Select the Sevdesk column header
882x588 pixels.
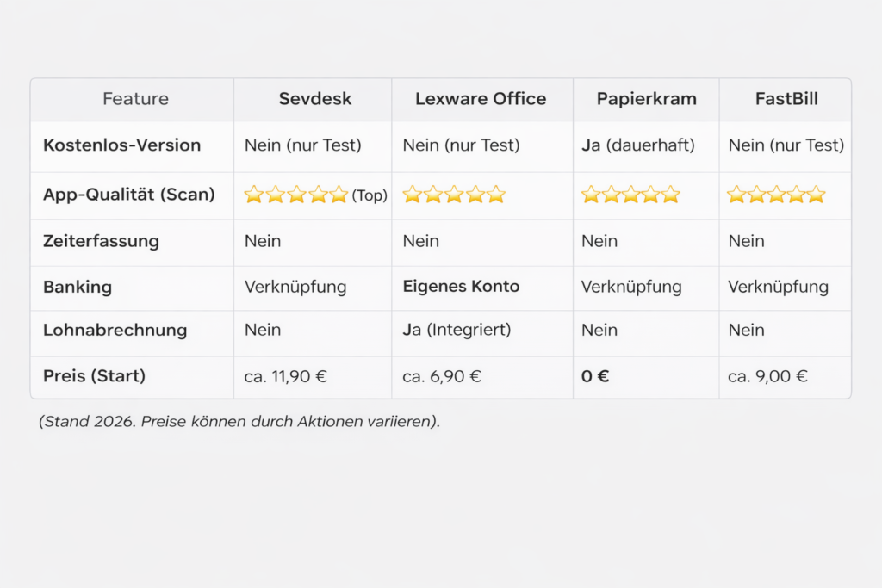pos(315,99)
